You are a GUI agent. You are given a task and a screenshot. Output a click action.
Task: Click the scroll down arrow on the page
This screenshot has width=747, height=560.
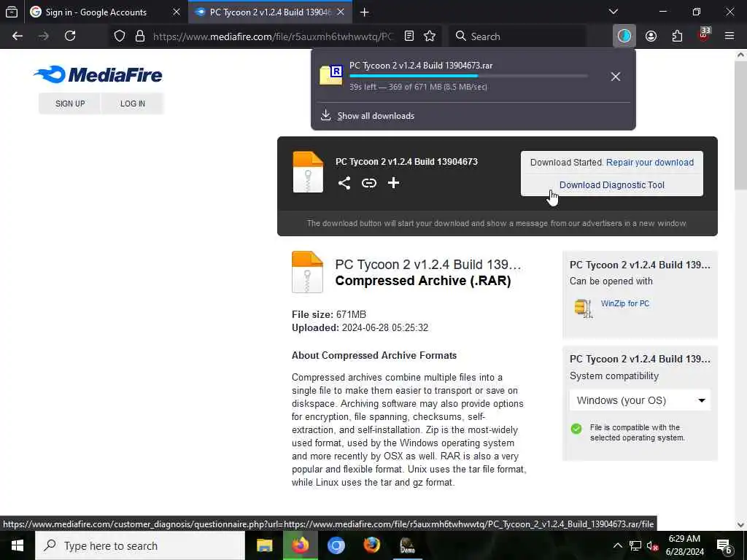(740, 525)
